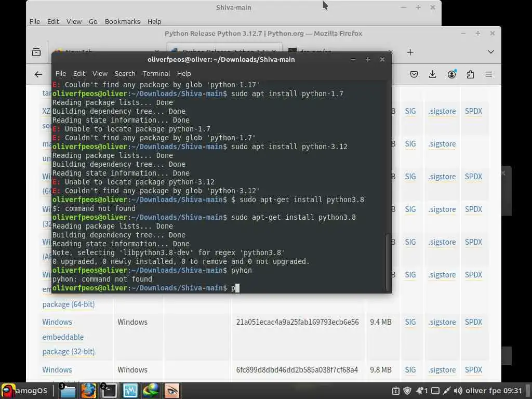Click the terminal command prompt line
The height and width of the screenshot is (399, 532).
pos(219,288)
